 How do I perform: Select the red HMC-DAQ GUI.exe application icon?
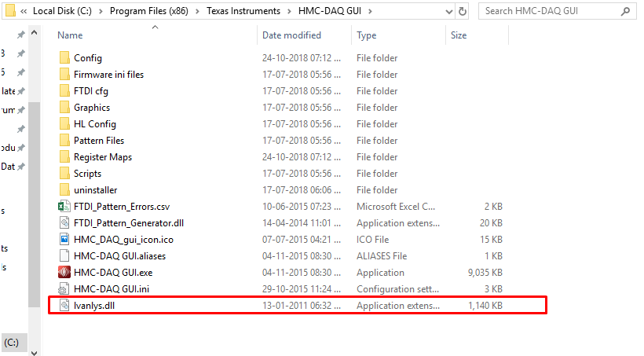click(64, 272)
